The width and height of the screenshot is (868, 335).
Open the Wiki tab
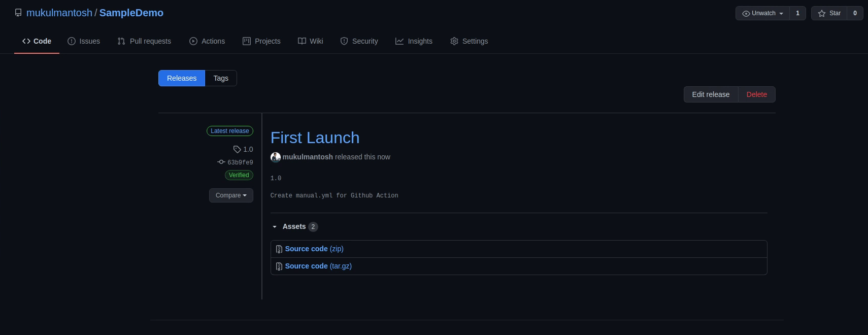(310, 41)
